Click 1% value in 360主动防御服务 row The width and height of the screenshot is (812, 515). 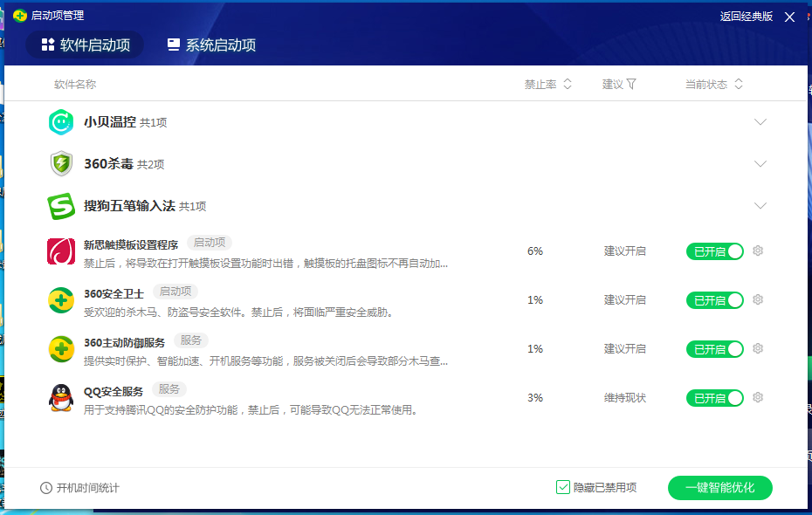535,349
